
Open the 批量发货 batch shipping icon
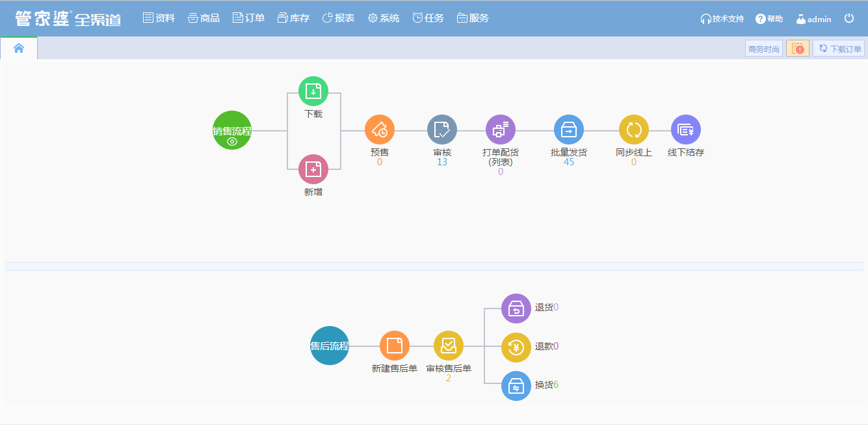coord(569,130)
